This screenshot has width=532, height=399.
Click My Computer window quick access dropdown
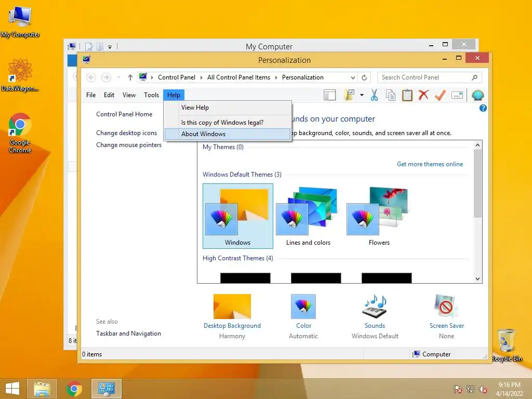[110, 47]
